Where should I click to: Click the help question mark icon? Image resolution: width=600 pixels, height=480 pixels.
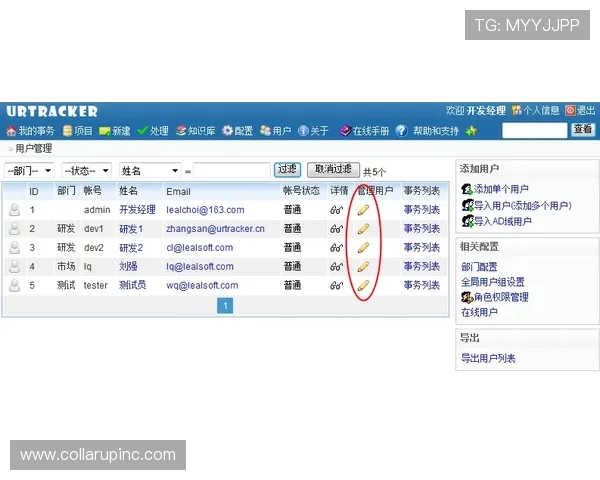click(401, 131)
